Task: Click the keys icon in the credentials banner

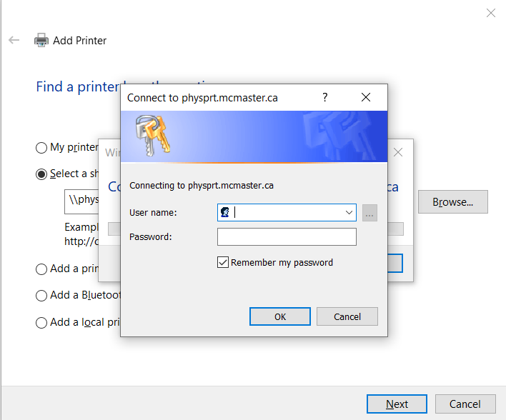Action: pyautogui.click(x=152, y=134)
